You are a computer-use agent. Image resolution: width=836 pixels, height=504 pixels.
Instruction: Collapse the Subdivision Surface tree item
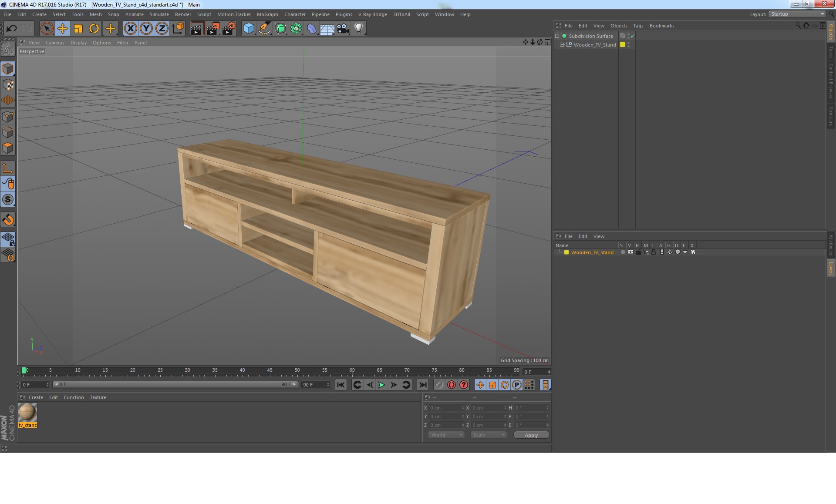557,36
